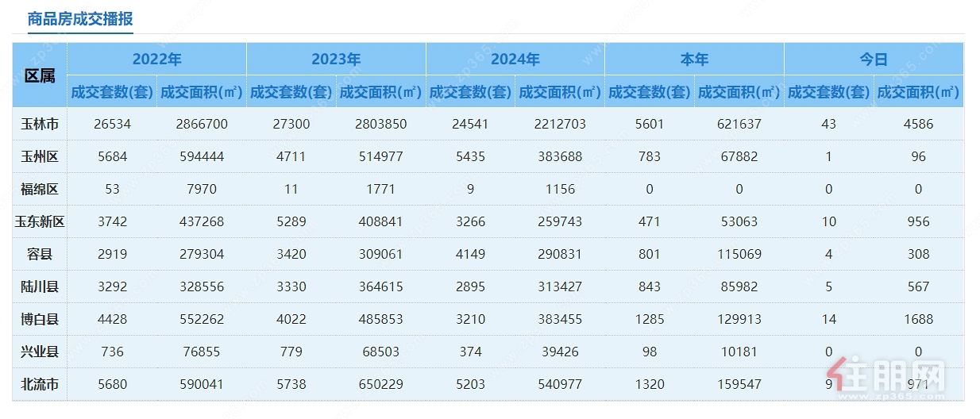Select the cell 621637 in 玉林市 row
The image size is (980, 419).
(x=739, y=124)
